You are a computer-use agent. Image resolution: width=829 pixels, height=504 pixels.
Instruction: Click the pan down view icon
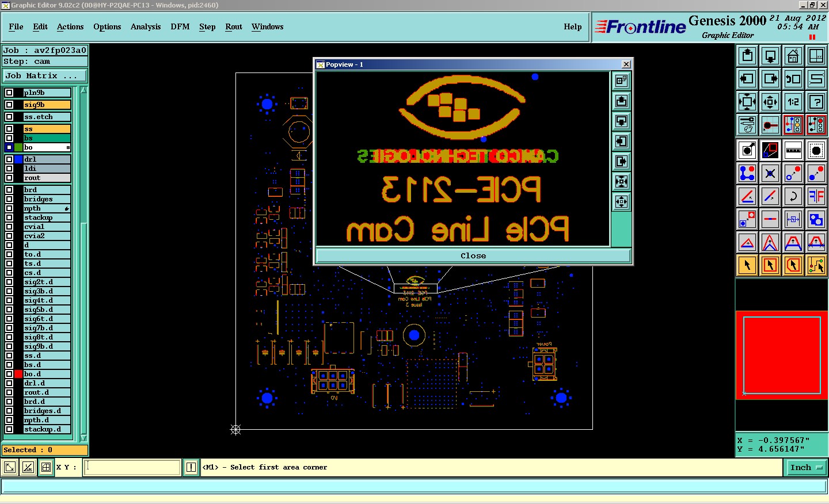click(x=770, y=56)
